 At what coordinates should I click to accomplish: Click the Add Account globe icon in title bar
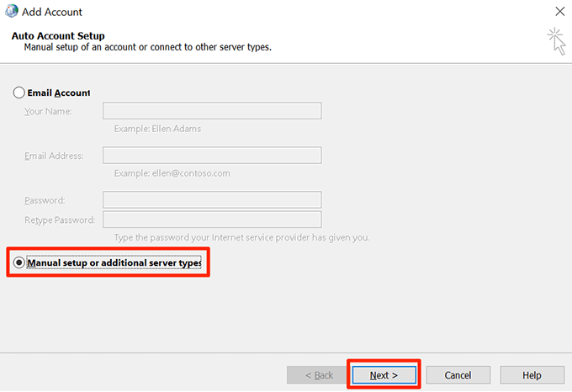14,13
